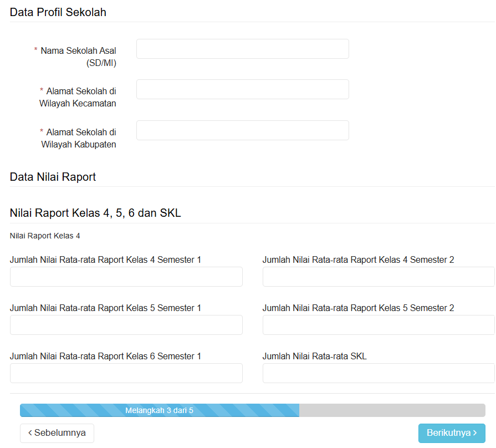Focus the Kelas 5 Semester 2 field
The height and width of the screenshot is (448, 496).
tap(379, 324)
